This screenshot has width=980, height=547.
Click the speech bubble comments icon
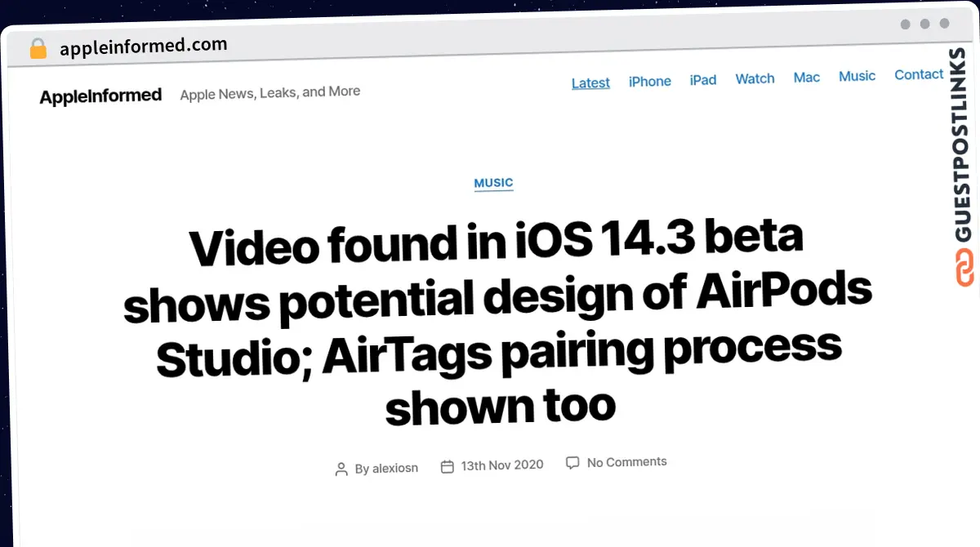[x=572, y=462]
